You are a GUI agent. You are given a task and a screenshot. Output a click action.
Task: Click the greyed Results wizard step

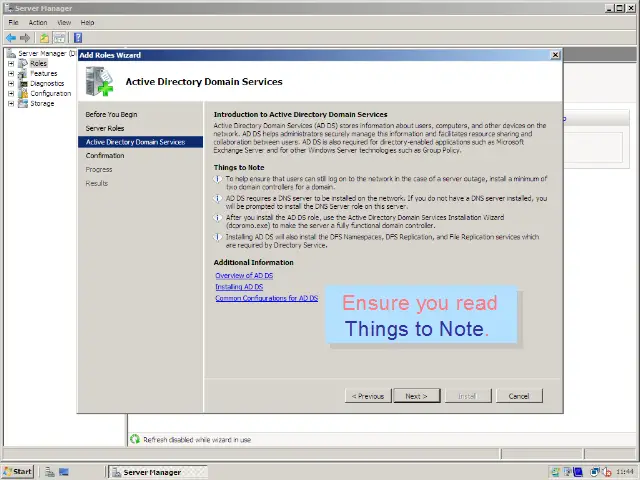(x=97, y=183)
